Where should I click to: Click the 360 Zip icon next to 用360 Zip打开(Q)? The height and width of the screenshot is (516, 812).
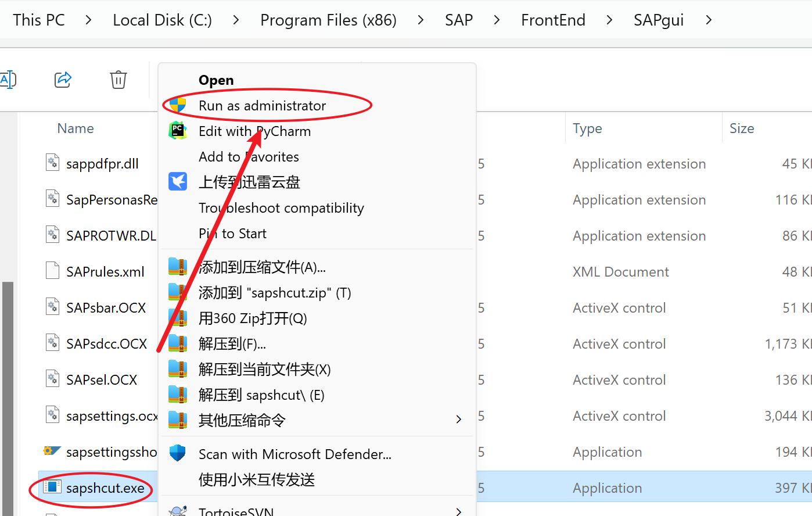click(x=178, y=318)
